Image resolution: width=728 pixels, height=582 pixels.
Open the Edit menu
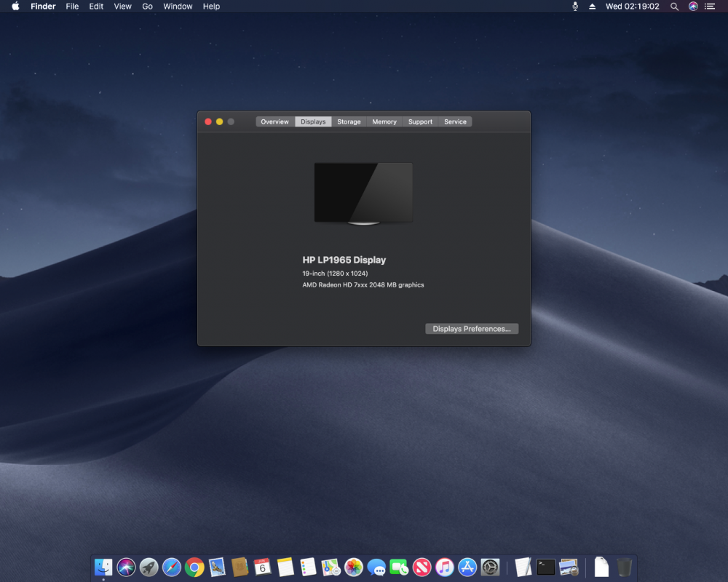coord(96,7)
